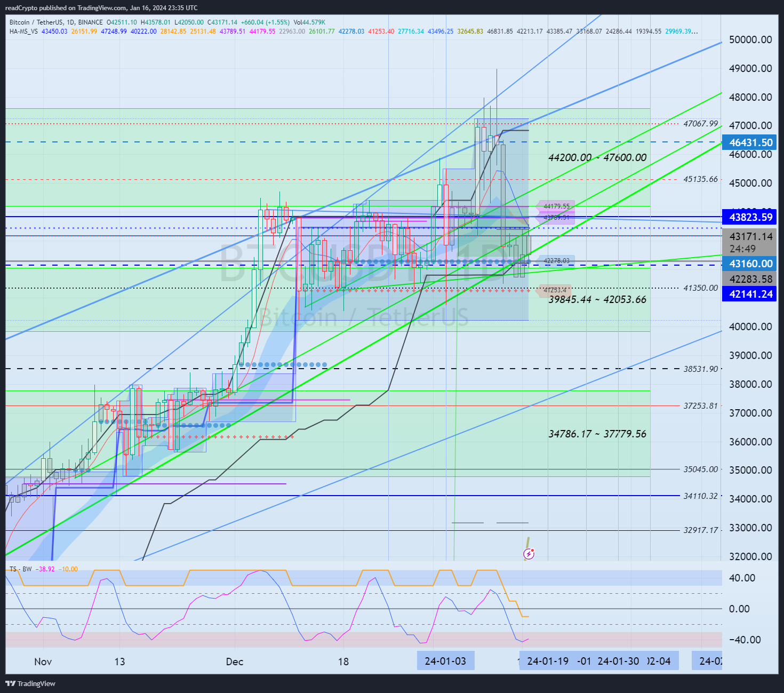Click the small 44179.55 line label
The height and width of the screenshot is (693, 784).
tap(557, 206)
